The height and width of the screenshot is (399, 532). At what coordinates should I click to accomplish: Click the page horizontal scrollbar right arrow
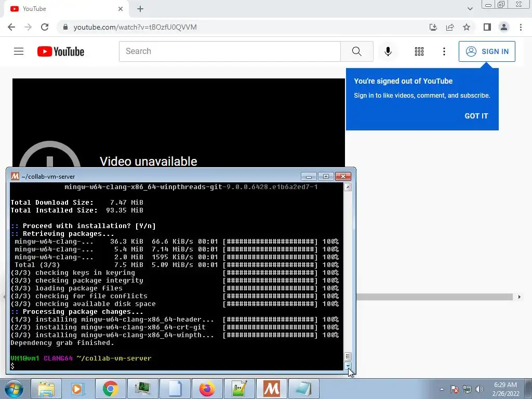point(519,297)
